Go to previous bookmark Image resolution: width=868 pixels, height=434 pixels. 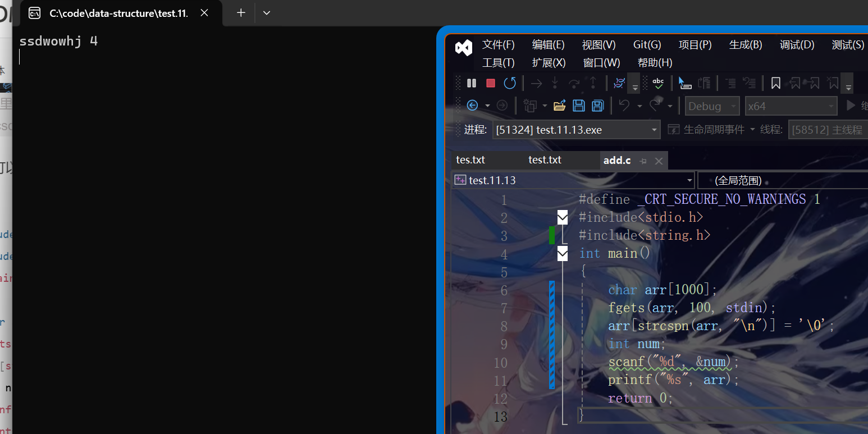[x=794, y=83]
